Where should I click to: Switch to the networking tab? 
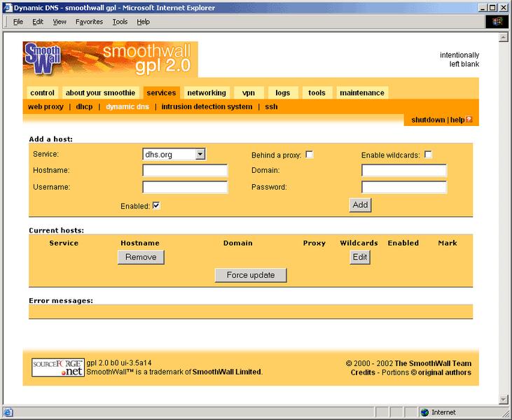207,92
